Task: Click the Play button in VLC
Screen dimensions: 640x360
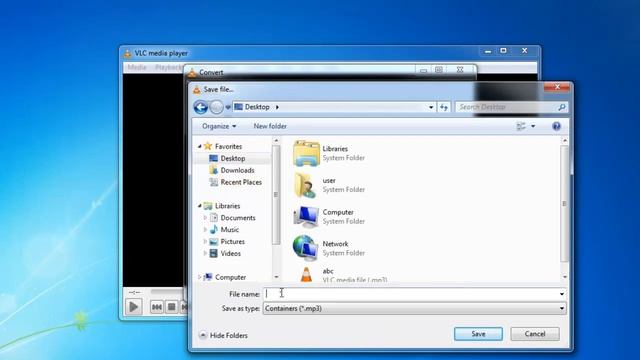Action: (133, 307)
